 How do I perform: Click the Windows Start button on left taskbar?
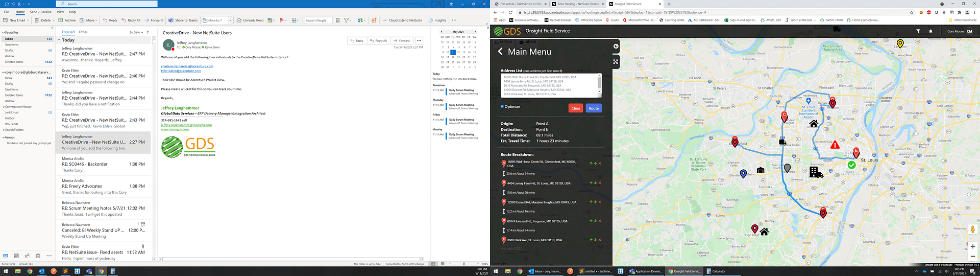click(x=6, y=271)
